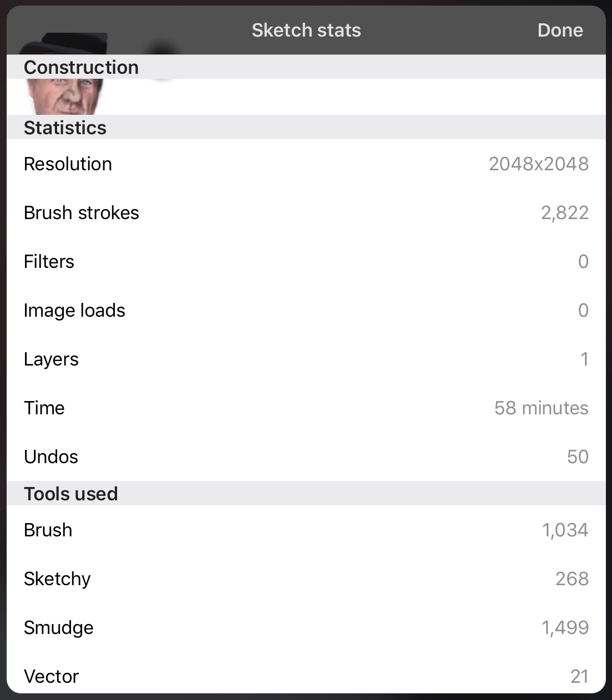The image size is (612, 700).
Task: Click the Statistics section header
Action: 65,128
